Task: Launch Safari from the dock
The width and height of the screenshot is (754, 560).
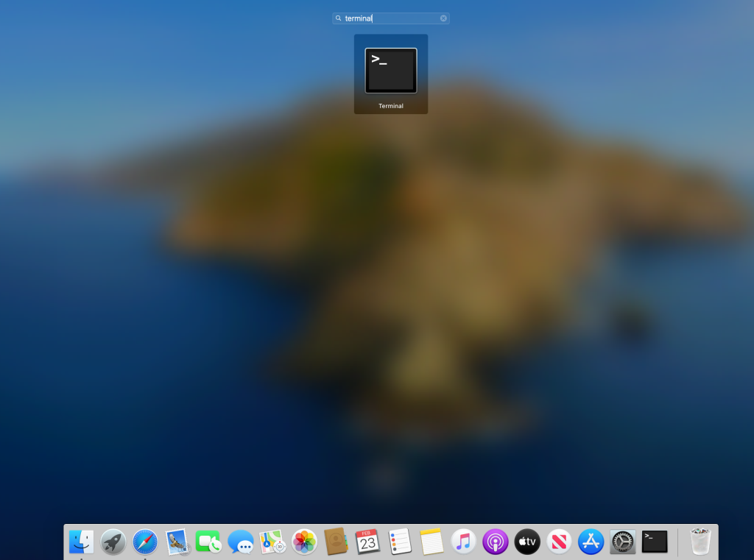Action: point(145,542)
